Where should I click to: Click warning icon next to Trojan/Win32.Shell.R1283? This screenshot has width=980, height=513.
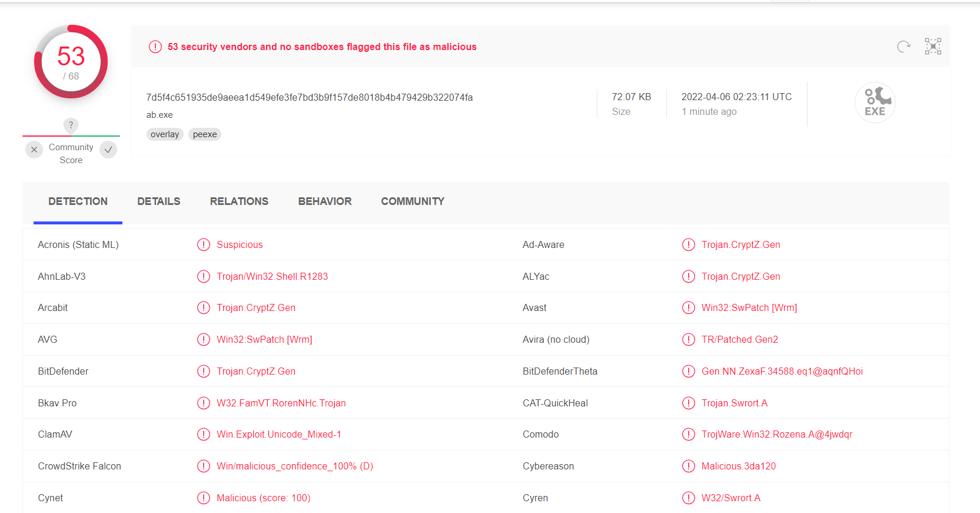tap(204, 276)
